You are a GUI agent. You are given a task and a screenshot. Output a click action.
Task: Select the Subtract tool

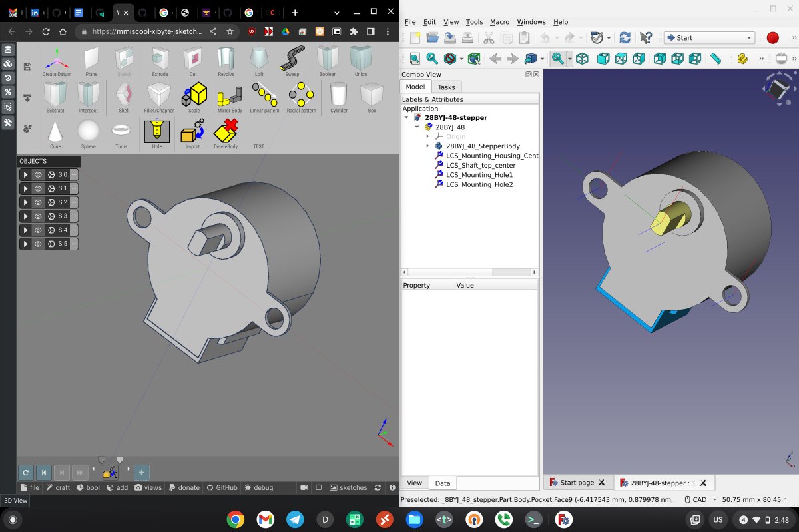click(x=55, y=97)
